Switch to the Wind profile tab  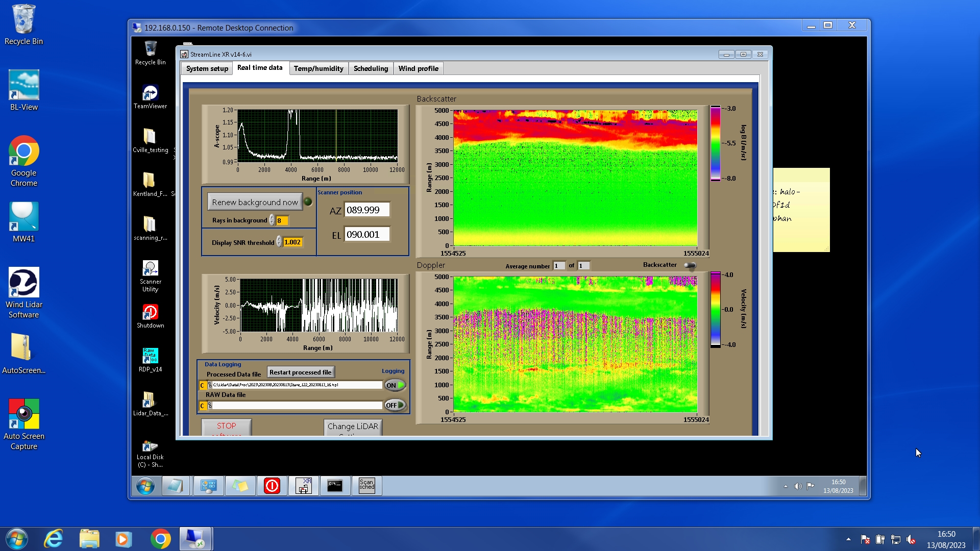[x=418, y=68]
